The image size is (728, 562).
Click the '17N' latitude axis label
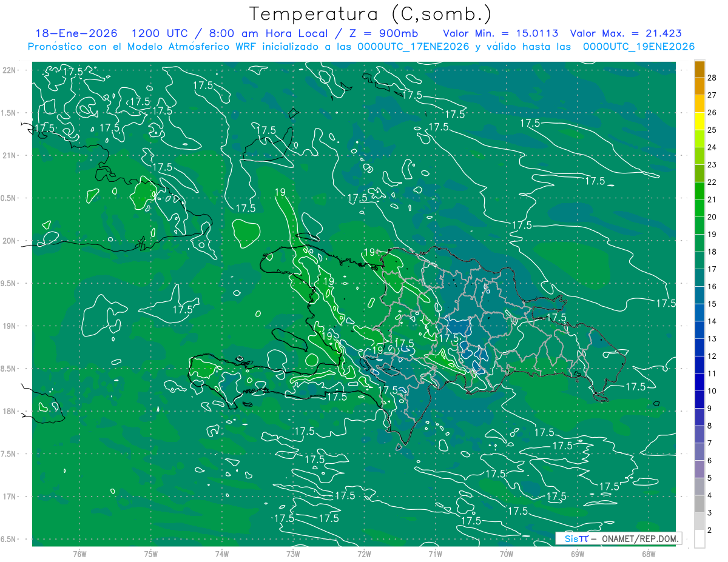(8, 497)
